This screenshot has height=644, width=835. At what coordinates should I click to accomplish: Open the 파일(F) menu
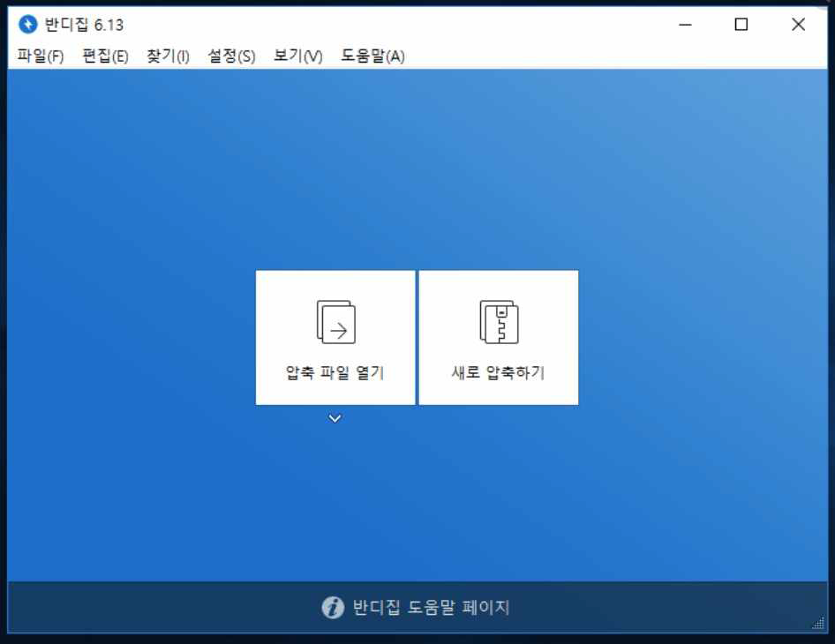(x=41, y=56)
